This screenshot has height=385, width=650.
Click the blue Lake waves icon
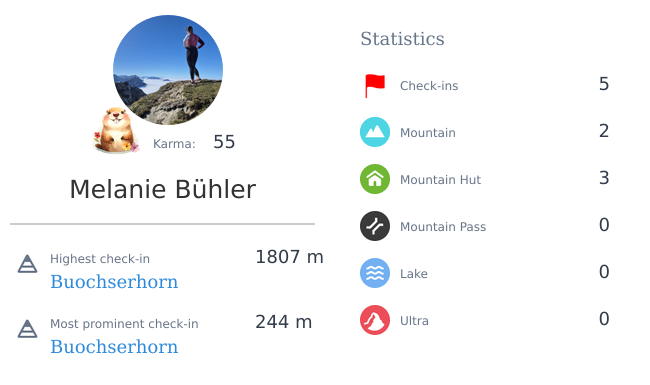[x=375, y=273]
